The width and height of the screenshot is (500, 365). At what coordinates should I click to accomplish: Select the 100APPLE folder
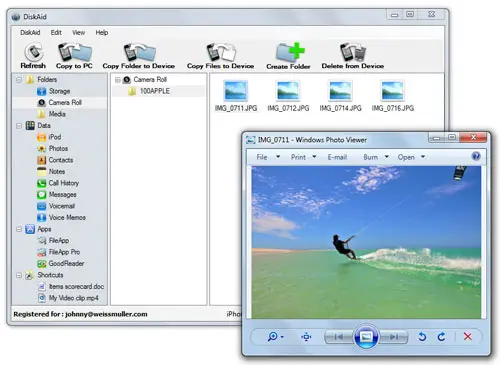(x=149, y=91)
